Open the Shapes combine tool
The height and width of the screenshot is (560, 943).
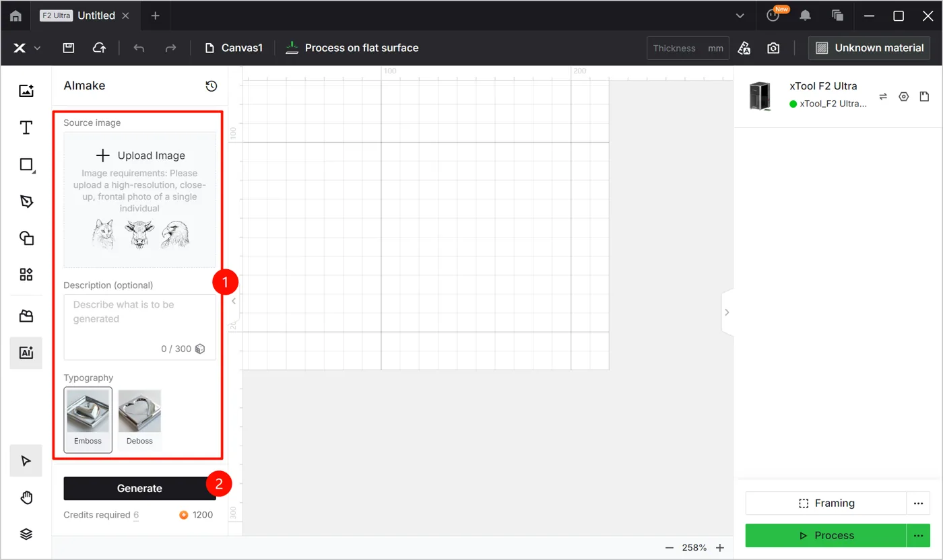click(26, 238)
